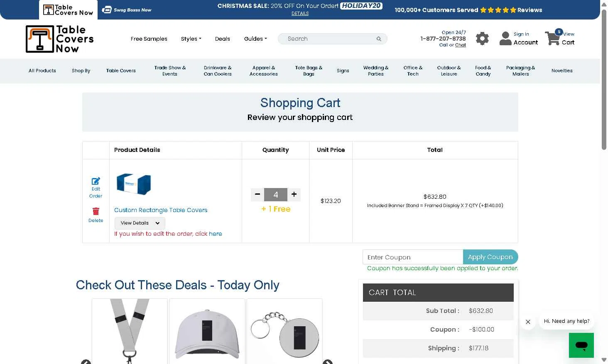Click the phone number 1-877-207-8738
This screenshot has height=364, width=608.
point(443,39)
